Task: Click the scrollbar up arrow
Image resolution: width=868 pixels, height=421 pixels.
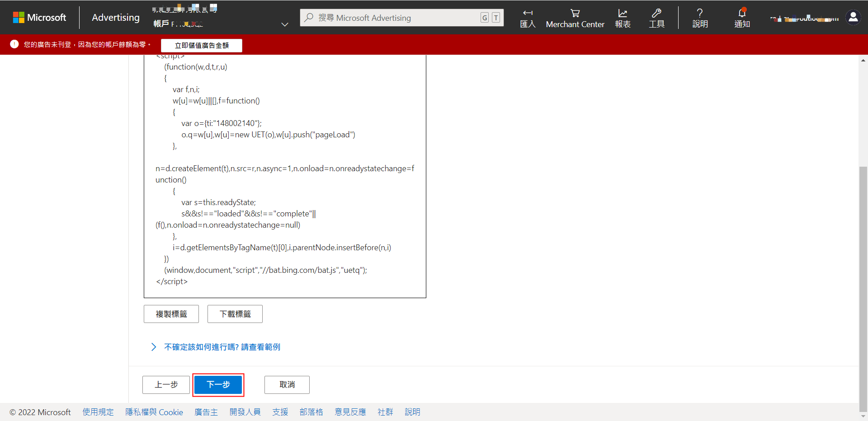Action: tap(863, 60)
